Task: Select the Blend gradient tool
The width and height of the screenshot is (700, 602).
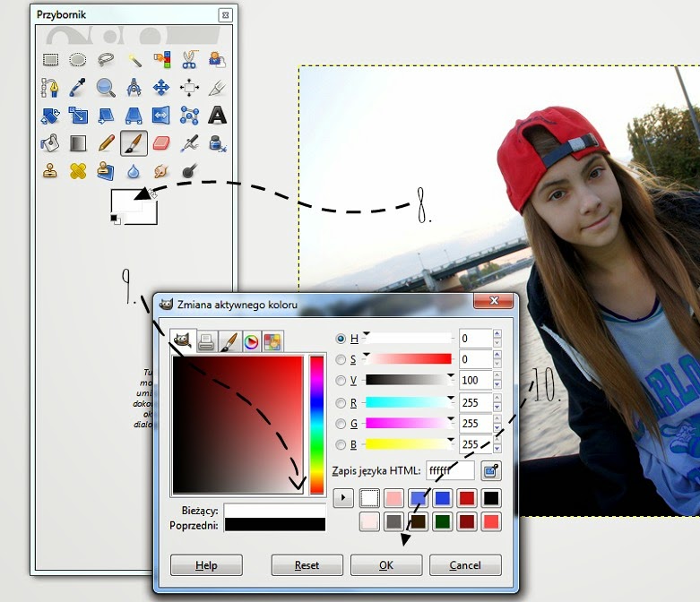Action: coord(78,143)
